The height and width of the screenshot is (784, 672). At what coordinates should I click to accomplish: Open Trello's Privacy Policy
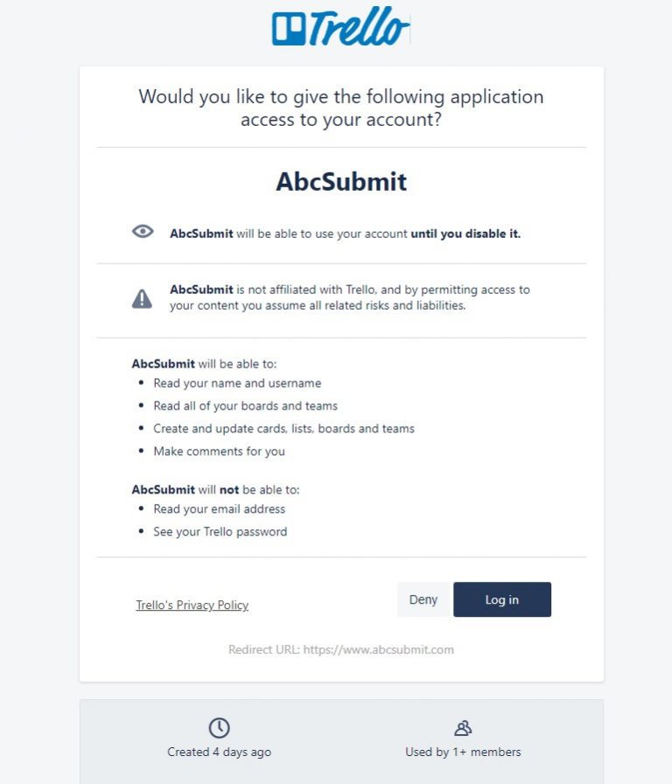coord(192,605)
